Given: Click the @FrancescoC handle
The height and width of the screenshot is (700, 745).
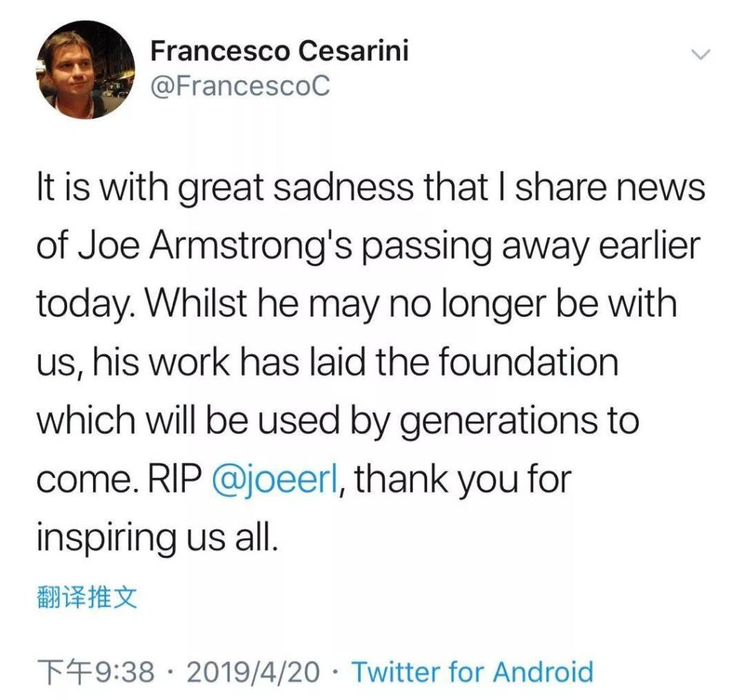Looking at the screenshot, I should (240, 87).
